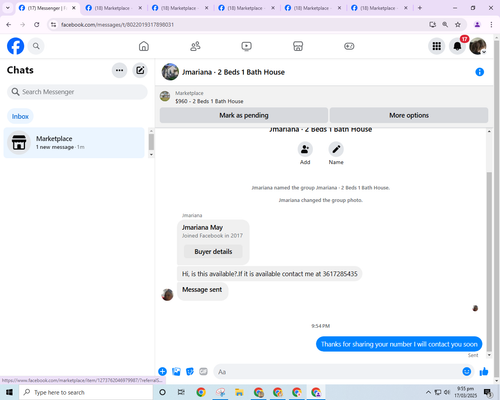
Task: Open emoji picker smiley icon
Action: (467, 371)
